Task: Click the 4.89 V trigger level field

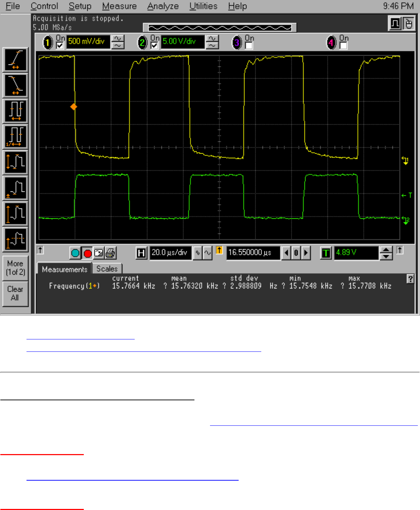Action: pyautogui.click(x=356, y=253)
